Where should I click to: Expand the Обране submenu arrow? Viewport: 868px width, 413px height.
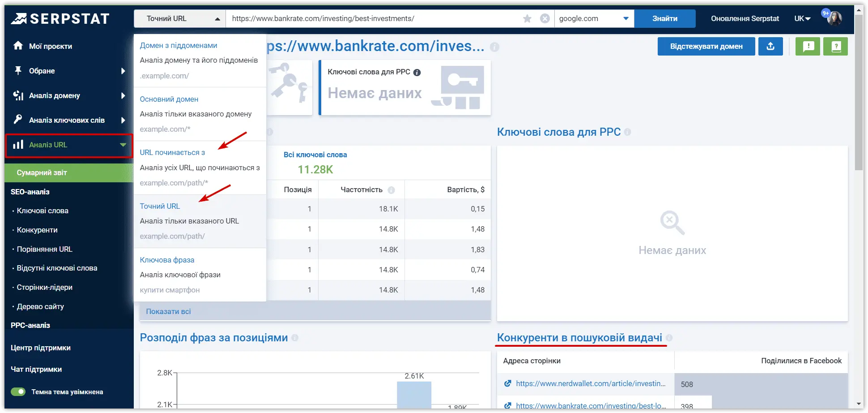pos(123,71)
